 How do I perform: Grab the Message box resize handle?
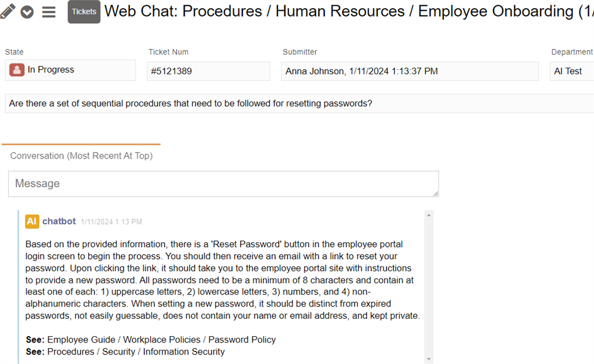point(435,193)
